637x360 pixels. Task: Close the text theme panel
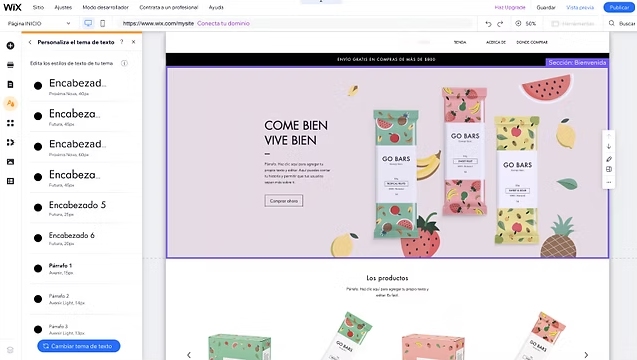[134, 42]
